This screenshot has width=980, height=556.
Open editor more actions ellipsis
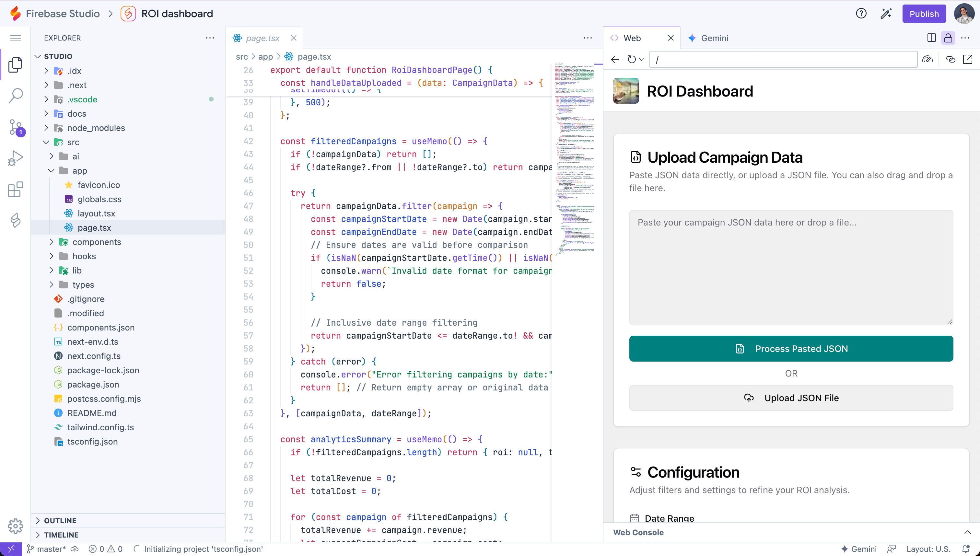(588, 38)
